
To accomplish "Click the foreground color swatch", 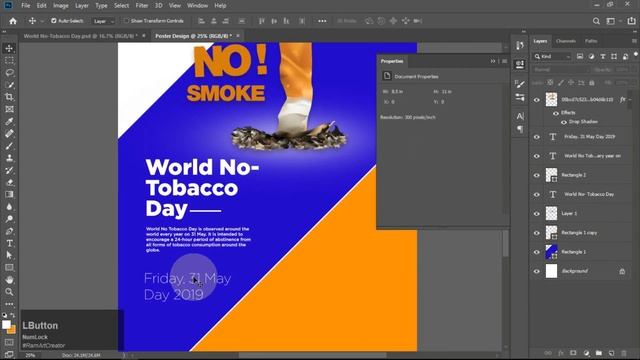I will click(6, 324).
